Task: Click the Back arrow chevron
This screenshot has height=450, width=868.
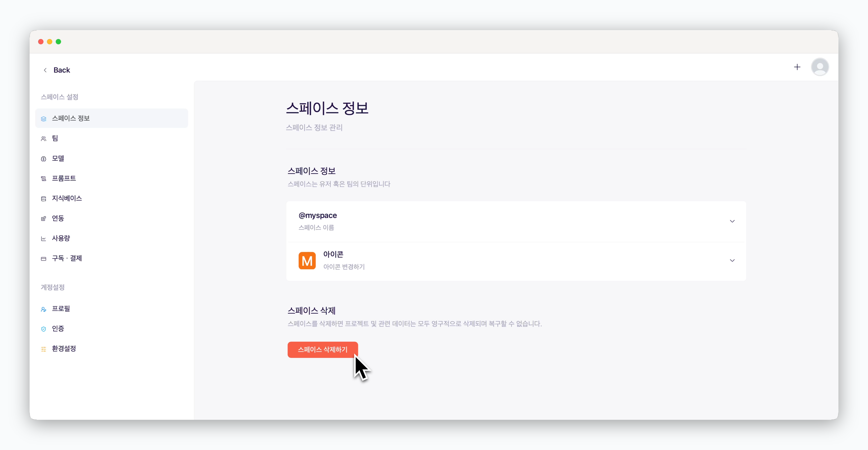Action: (45, 70)
